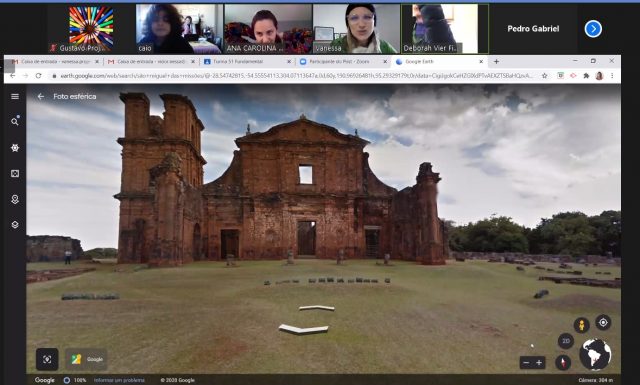Bookmark this page with star icon
Viewport: 640px width, 385px height.
tap(544, 76)
